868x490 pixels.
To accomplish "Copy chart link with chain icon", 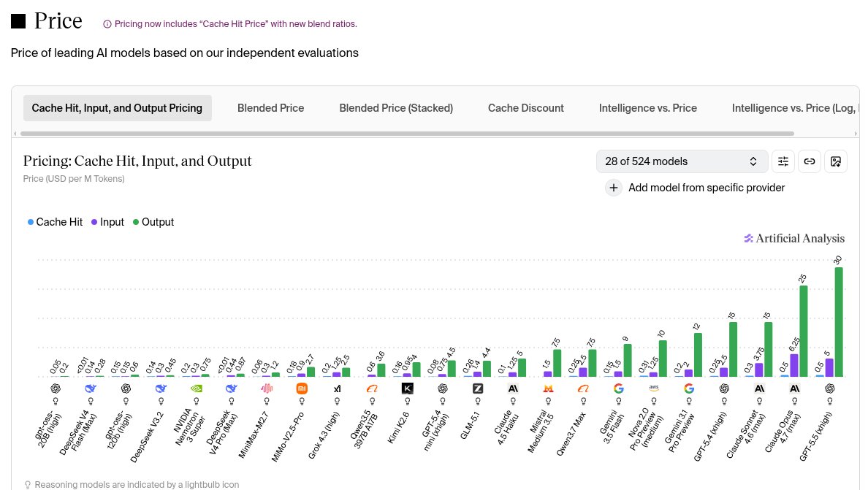I will (810, 161).
